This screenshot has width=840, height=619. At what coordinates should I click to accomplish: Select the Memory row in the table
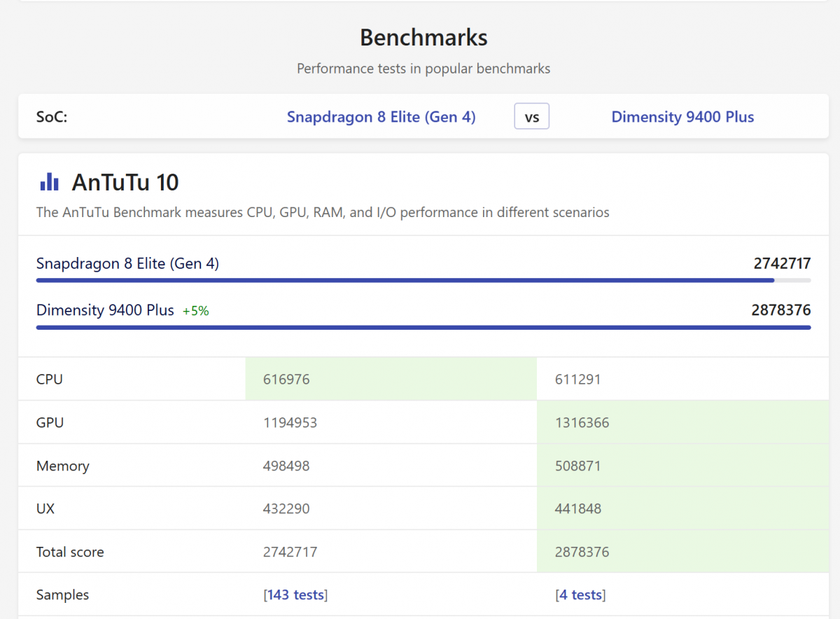click(62, 466)
